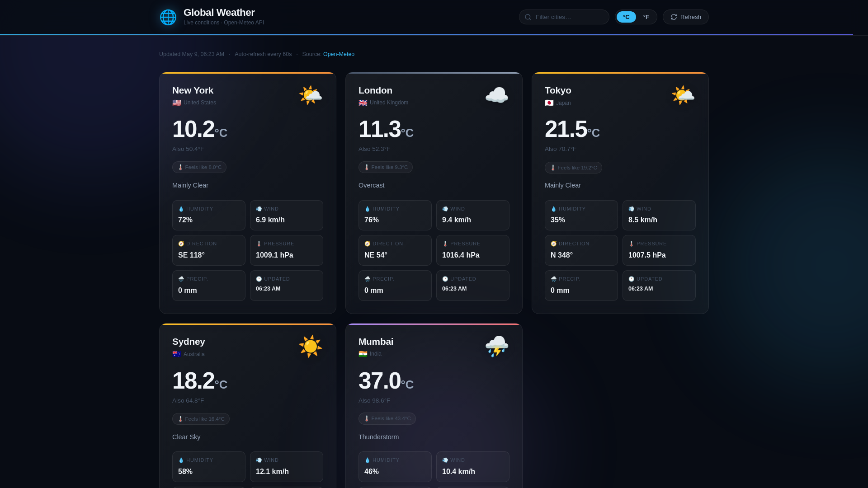Click New York's Feels like 8.0°C badge
The height and width of the screenshot is (488, 868).
pyautogui.click(x=199, y=167)
